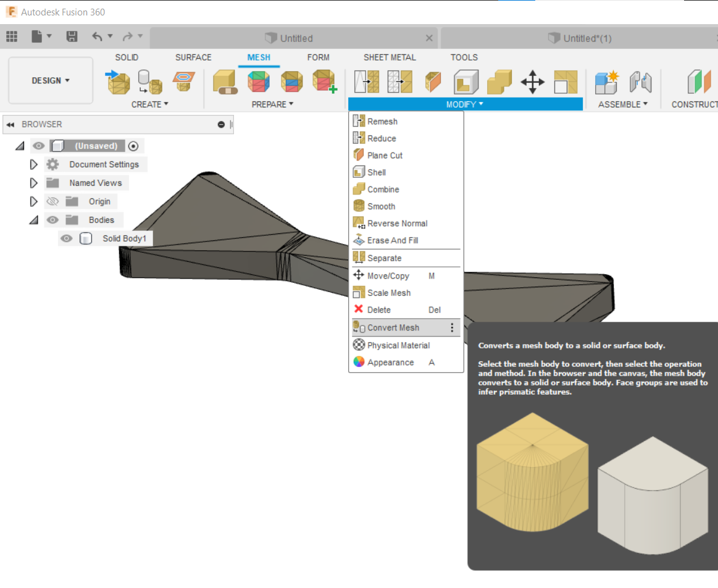Open the DESIGN workspace dropdown

pos(50,80)
